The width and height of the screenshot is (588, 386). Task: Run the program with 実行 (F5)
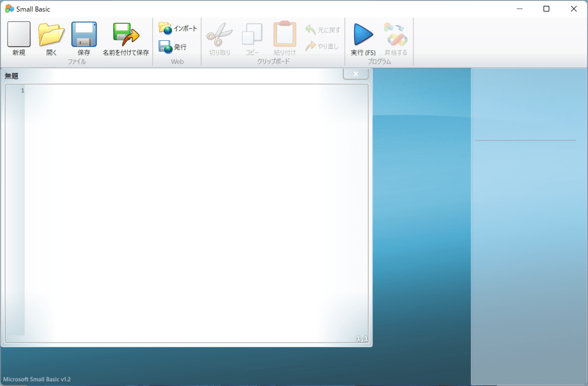363,35
